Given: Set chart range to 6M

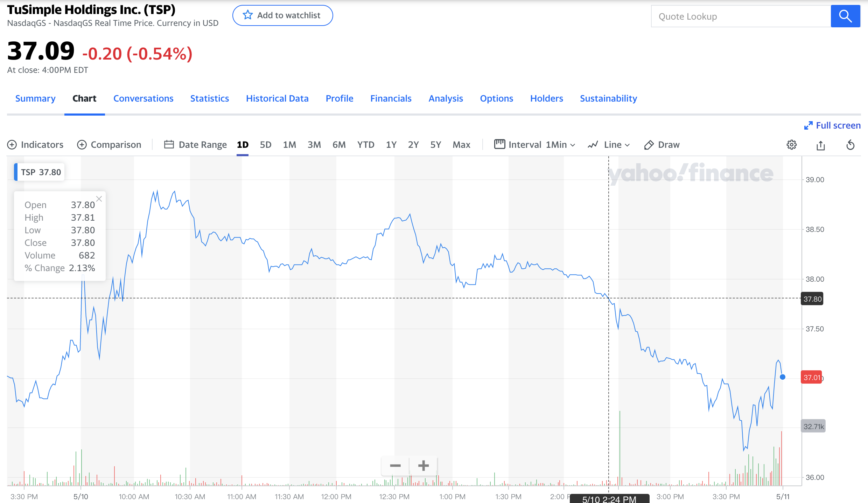Looking at the screenshot, I should click(339, 145).
